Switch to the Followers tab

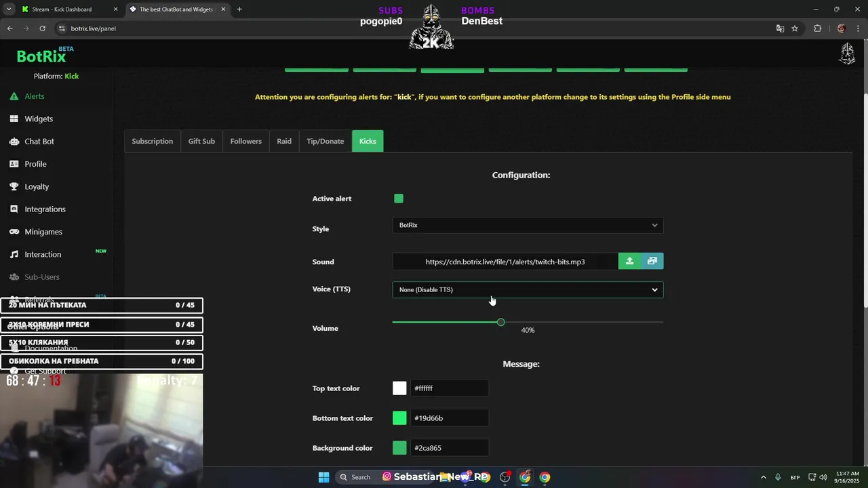click(x=245, y=141)
